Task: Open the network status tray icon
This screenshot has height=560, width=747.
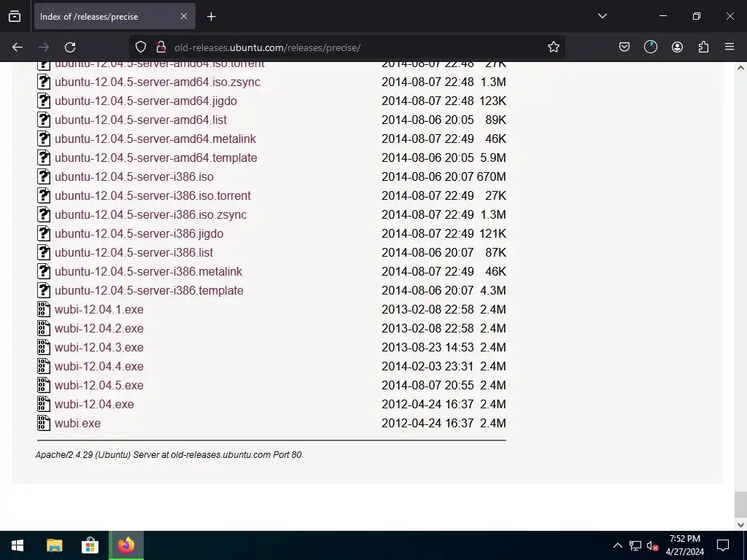Action: [x=635, y=545]
